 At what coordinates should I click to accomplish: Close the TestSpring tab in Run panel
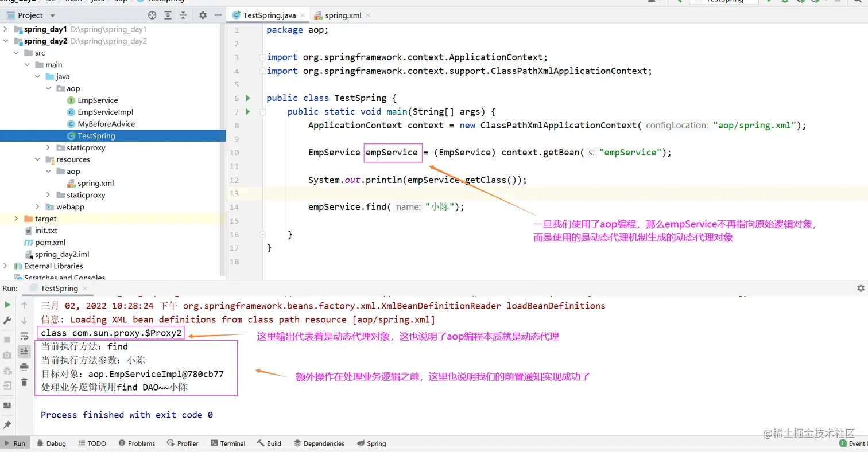pyautogui.click(x=86, y=289)
